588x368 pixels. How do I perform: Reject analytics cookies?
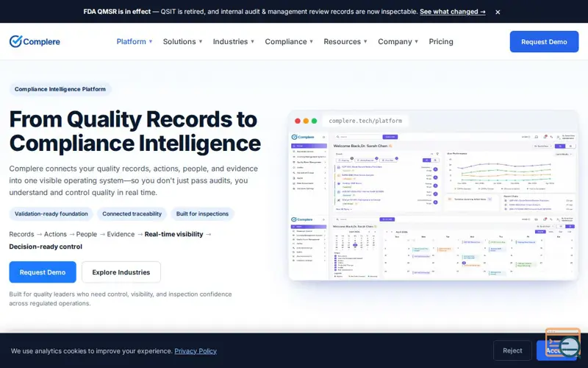tap(512, 350)
